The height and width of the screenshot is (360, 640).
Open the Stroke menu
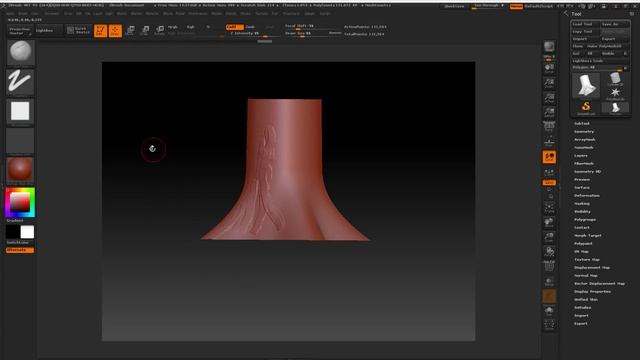click(x=245, y=13)
